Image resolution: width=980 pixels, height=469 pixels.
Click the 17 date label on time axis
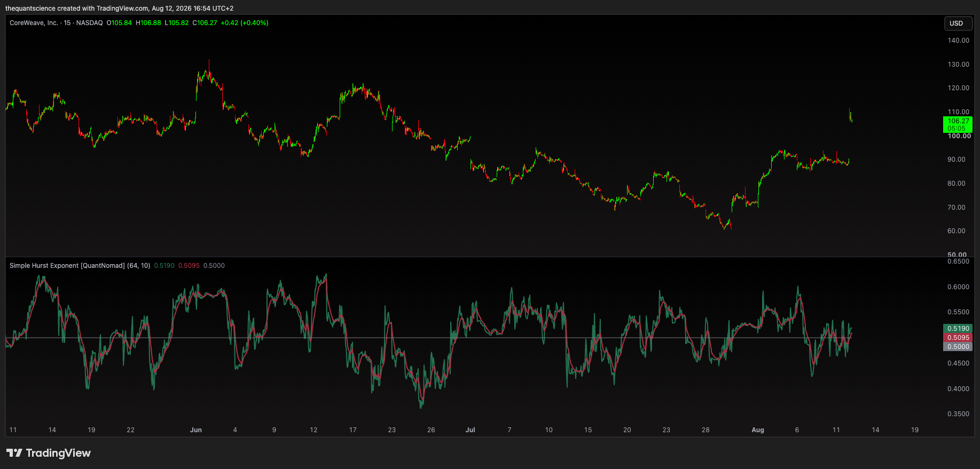pos(352,430)
